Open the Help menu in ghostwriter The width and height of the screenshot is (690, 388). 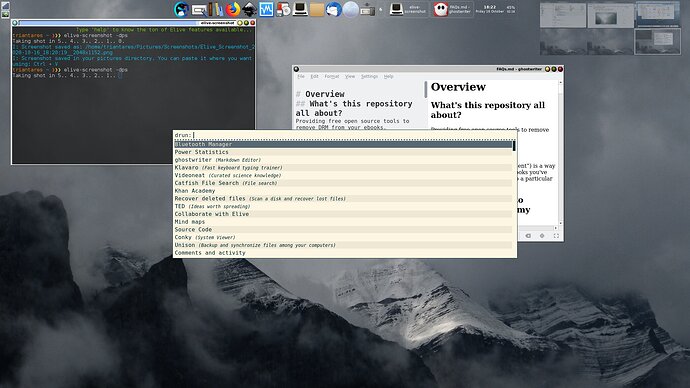(388, 77)
